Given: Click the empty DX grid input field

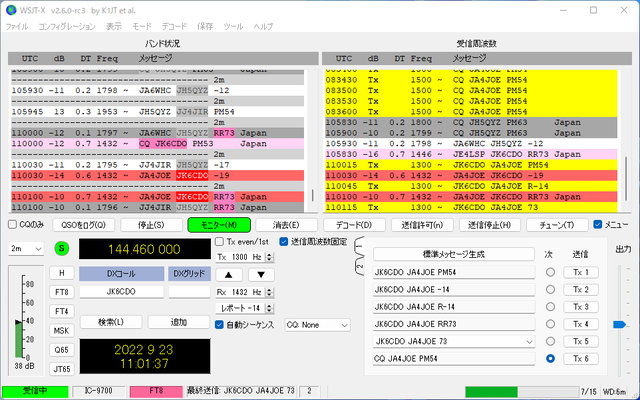Looking at the screenshot, I should 189,292.
